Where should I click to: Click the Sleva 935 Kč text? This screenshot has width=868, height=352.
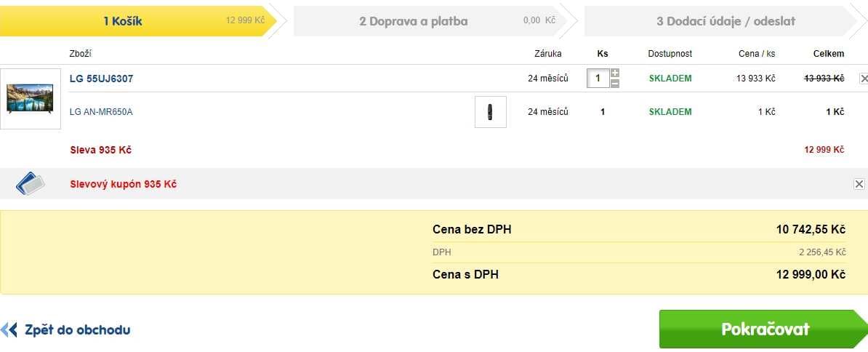tap(101, 150)
